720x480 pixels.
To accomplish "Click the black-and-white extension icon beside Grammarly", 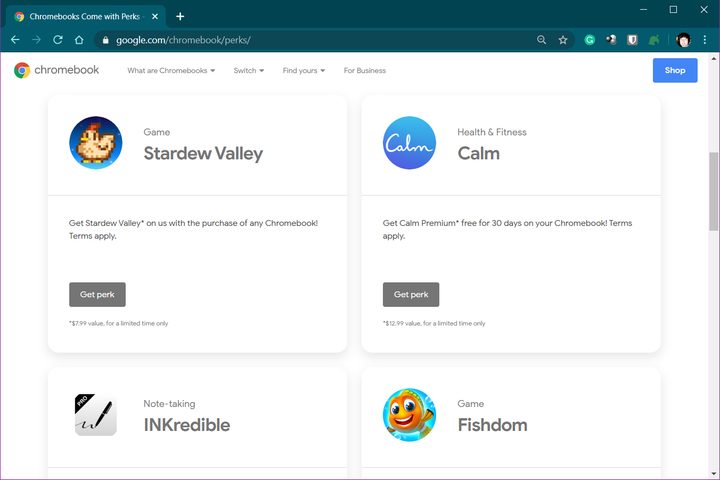I will tap(611, 40).
